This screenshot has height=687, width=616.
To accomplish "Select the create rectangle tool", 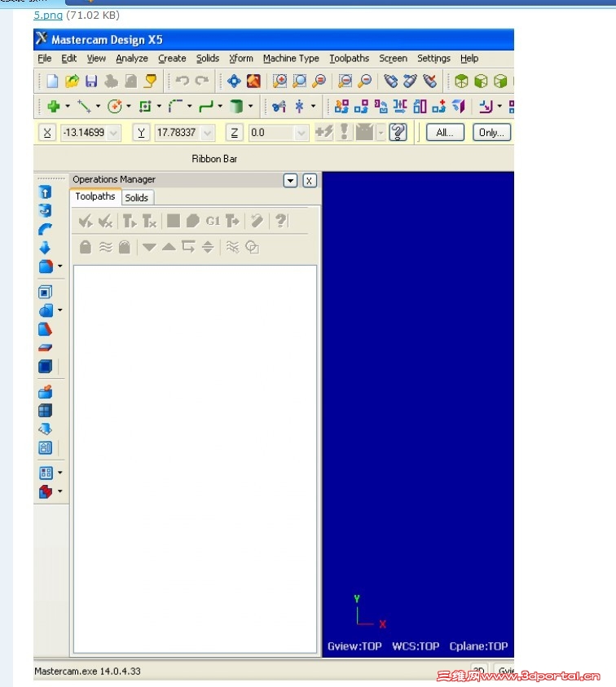I will pos(145,106).
